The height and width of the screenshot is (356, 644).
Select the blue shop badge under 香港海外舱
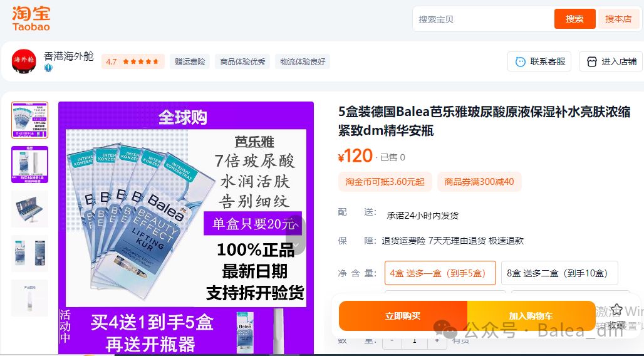[x=48, y=68]
